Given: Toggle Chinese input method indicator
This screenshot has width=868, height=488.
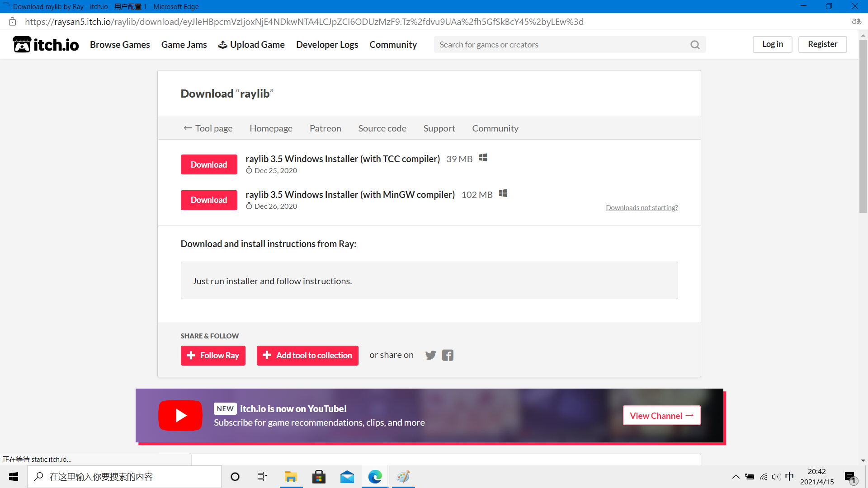Looking at the screenshot, I should 789,477.
